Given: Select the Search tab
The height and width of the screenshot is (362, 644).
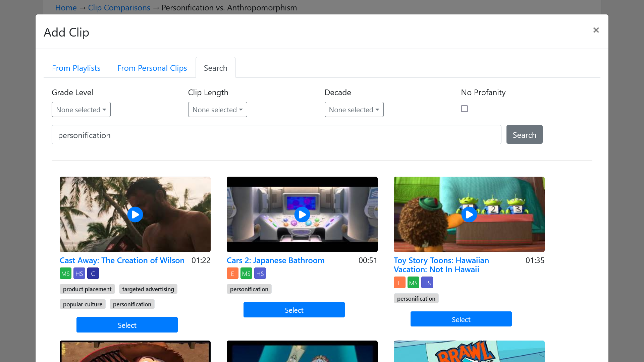Looking at the screenshot, I should (x=216, y=68).
